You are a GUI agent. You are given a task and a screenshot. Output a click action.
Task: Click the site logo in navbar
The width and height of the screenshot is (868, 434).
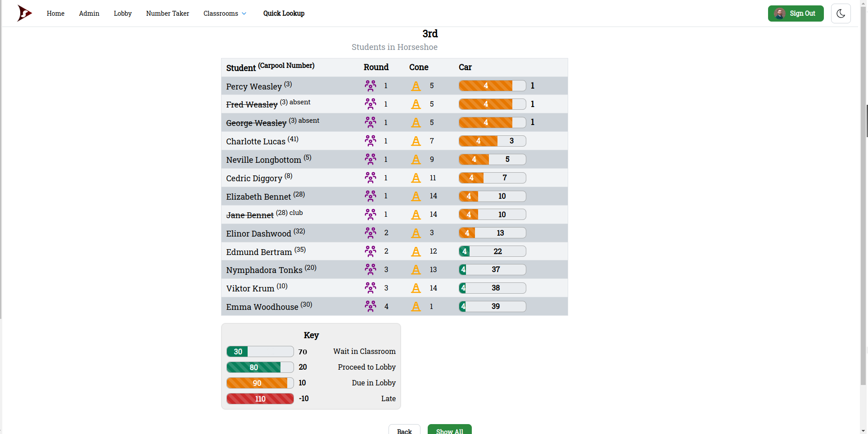coord(24,13)
